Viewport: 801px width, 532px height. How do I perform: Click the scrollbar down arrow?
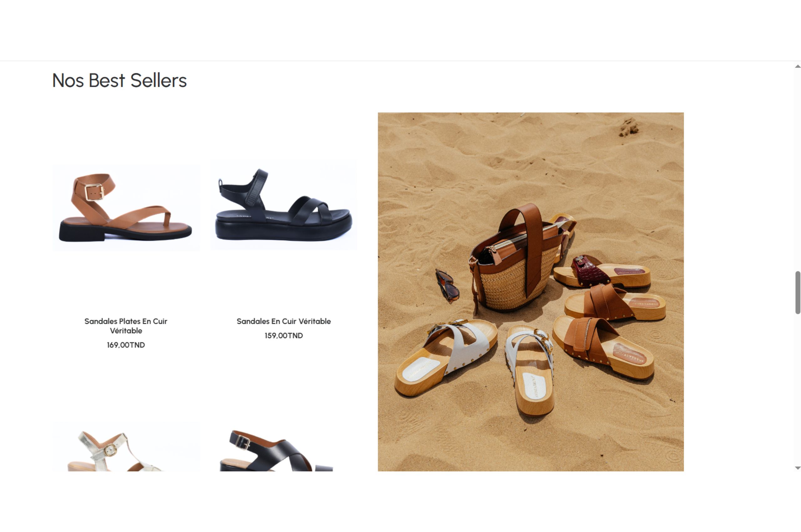pos(798,468)
